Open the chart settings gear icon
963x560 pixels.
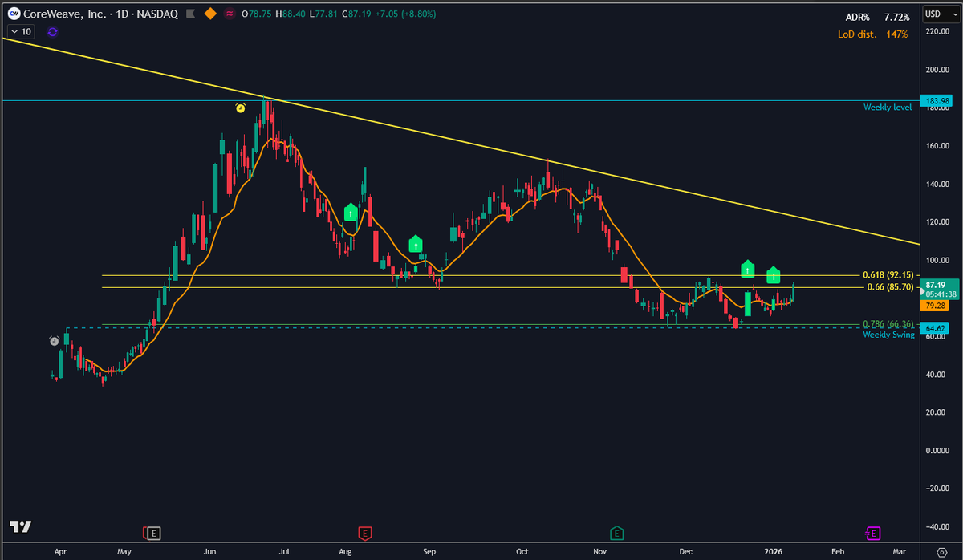click(942, 553)
